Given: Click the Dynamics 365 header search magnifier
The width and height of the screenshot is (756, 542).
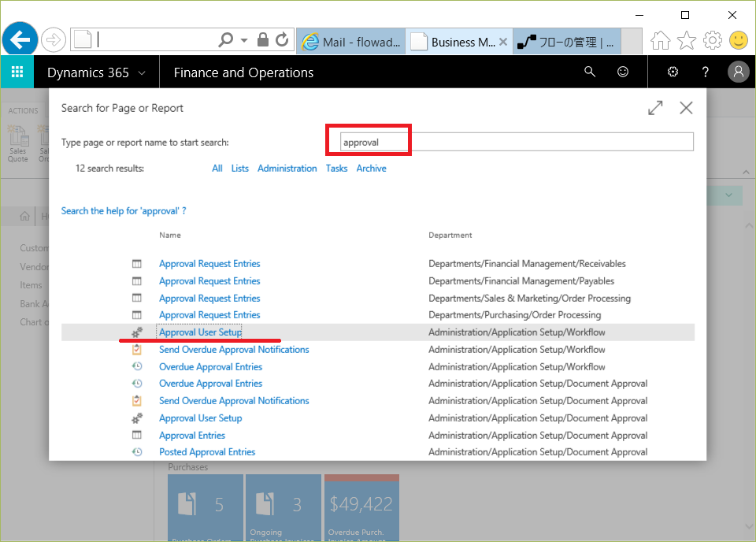Looking at the screenshot, I should pyautogui.click(x=590, y=72).
